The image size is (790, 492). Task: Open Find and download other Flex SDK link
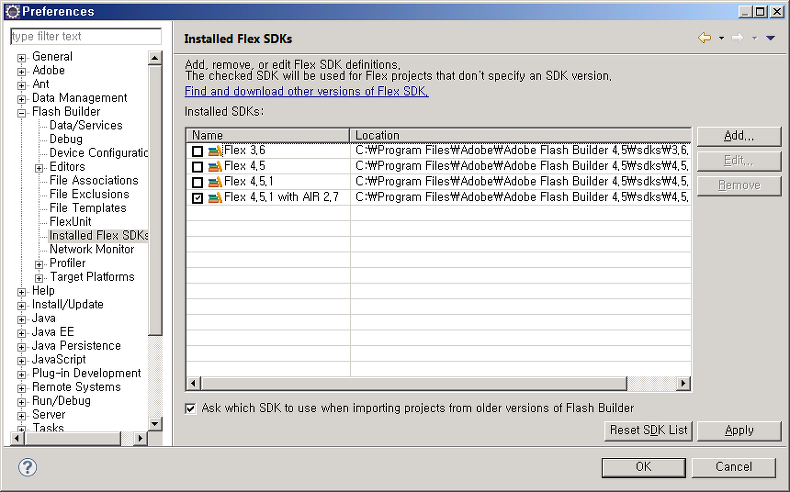point(306,92)
